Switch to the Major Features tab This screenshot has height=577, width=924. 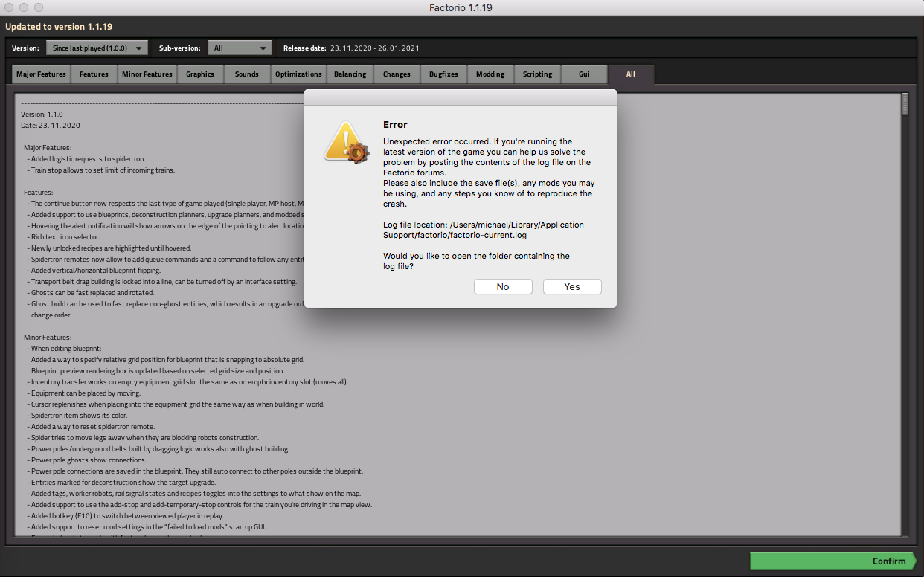(42, 74)
